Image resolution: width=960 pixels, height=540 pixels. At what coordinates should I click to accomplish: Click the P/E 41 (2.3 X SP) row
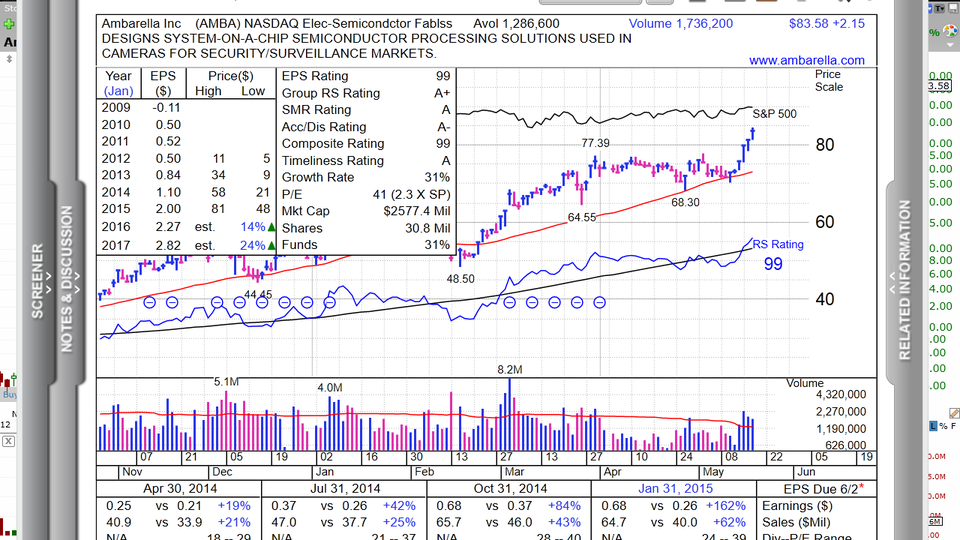[366, 194]
